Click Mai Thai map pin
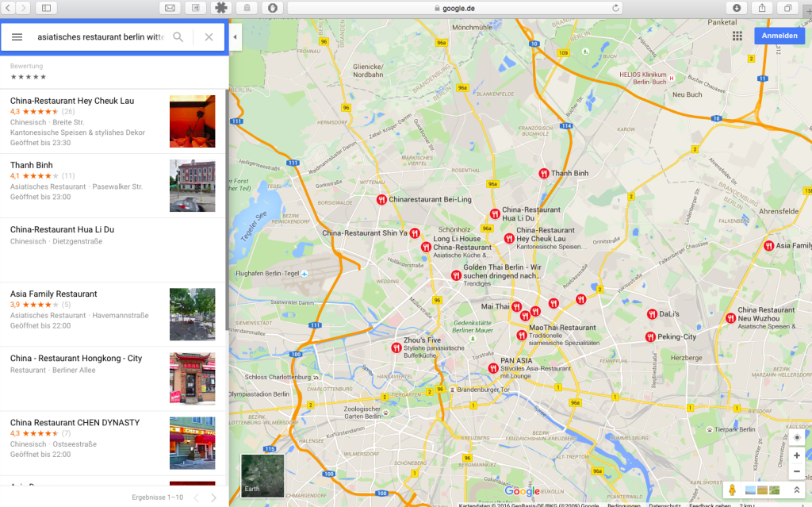812x507 pixels. 517,307
